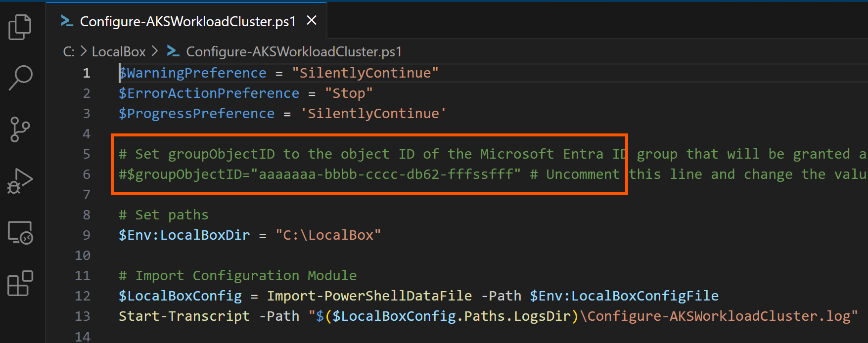Click the $ProgressPreference variable
This screenshot has width=868, height=343.
point(196,114)
